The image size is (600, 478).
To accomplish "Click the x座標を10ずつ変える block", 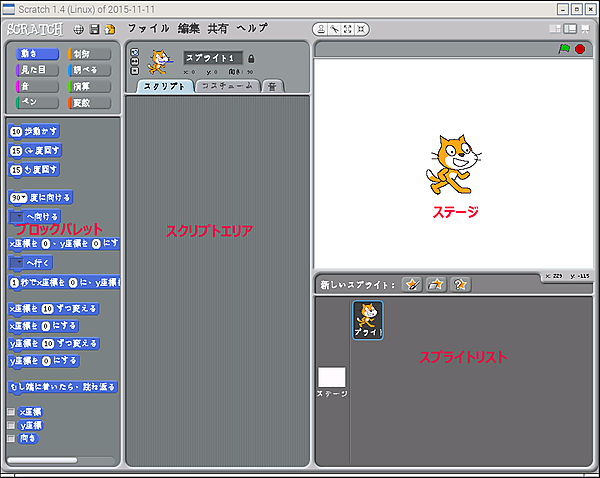I will (54, 309).
